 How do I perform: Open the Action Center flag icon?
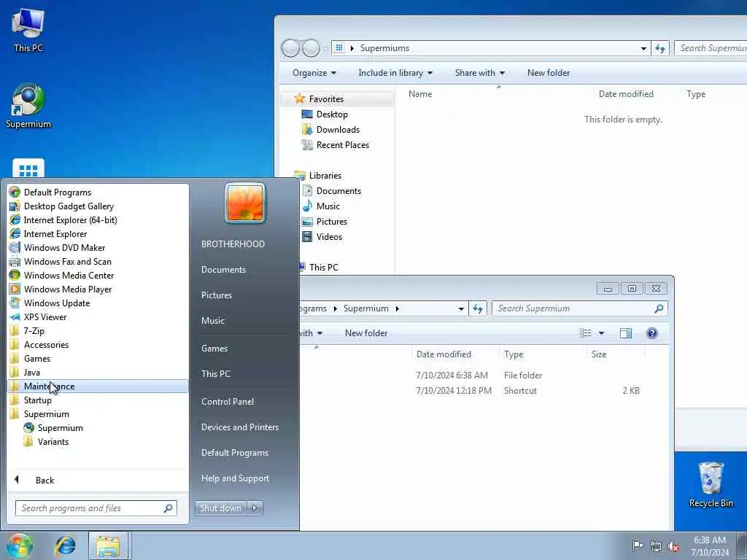[x=637, y=545]
